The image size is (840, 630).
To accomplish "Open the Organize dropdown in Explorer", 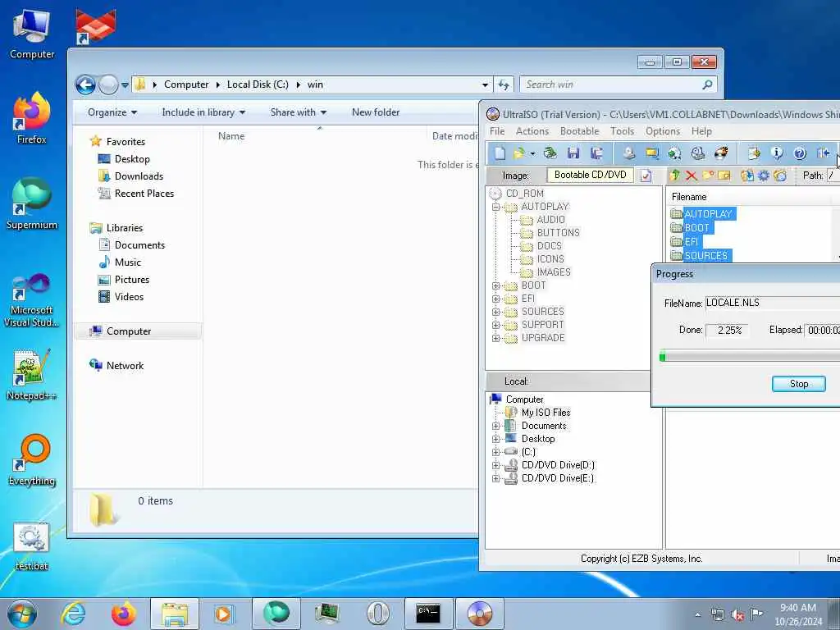I will pyautogui.click(x=112, y=112).
